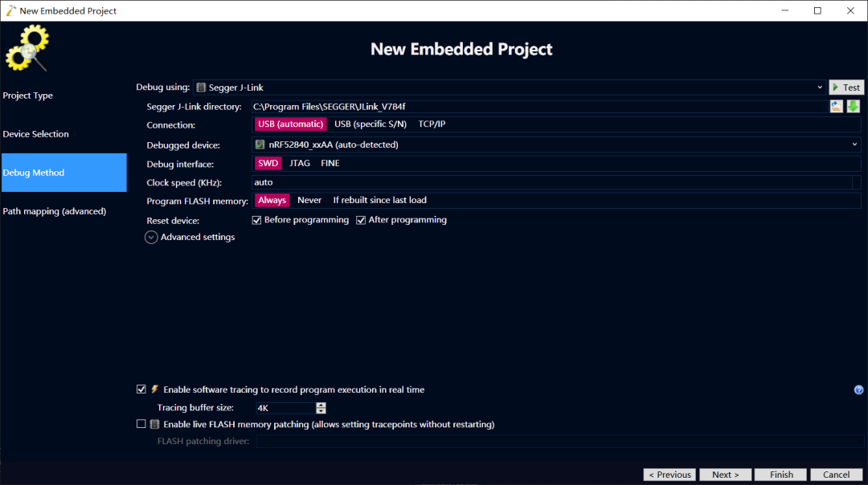Image resolution: width=868 pixels, height=485 pixels.
Task: Open the Debug using dropdown
Action: click(510, 88)
